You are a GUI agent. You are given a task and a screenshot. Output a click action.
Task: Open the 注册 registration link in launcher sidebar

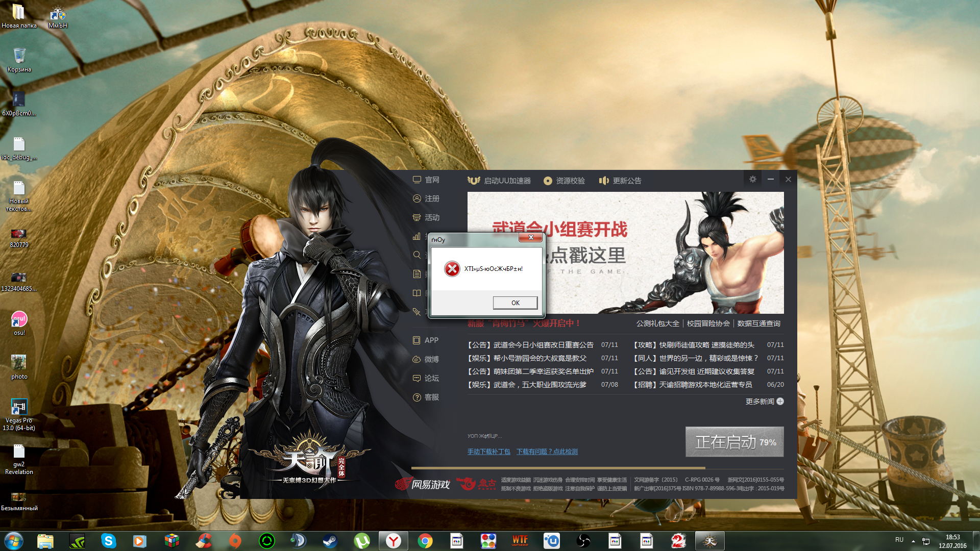pos(426,198)
